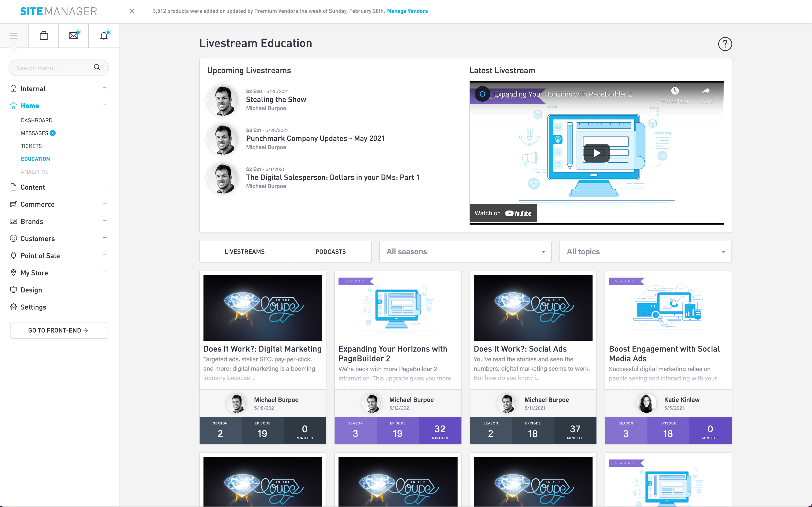Viewport: 812px width, 507px height.
Task: Click the ID card icon beside Brands
Action: pos(13,221)
